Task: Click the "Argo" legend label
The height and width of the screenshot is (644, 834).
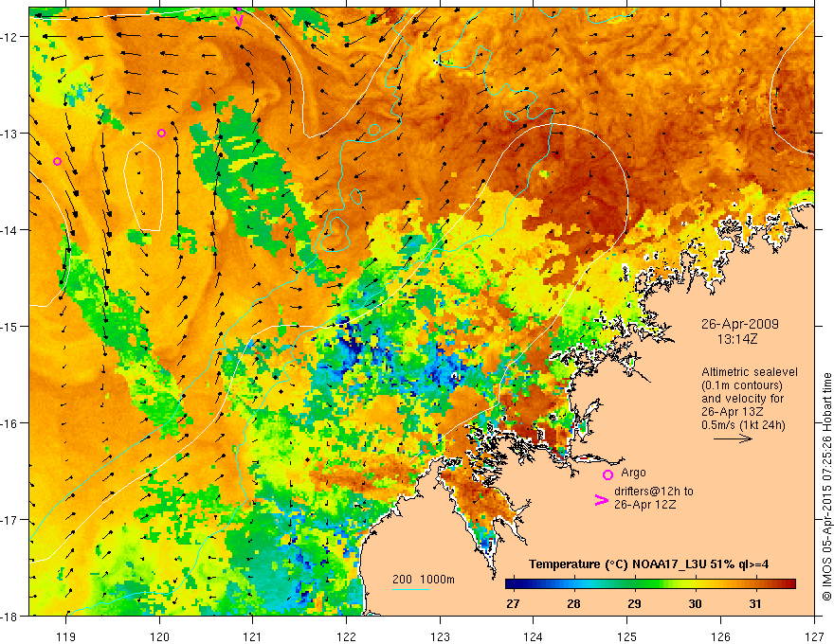Action: click(x=633, y=473)
